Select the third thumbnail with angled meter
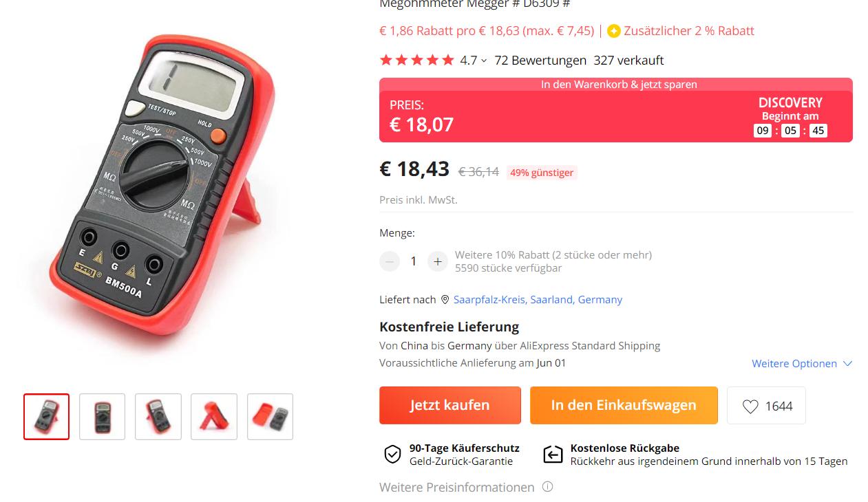Viewport: 868px width, 502px height. click(158, 417)
